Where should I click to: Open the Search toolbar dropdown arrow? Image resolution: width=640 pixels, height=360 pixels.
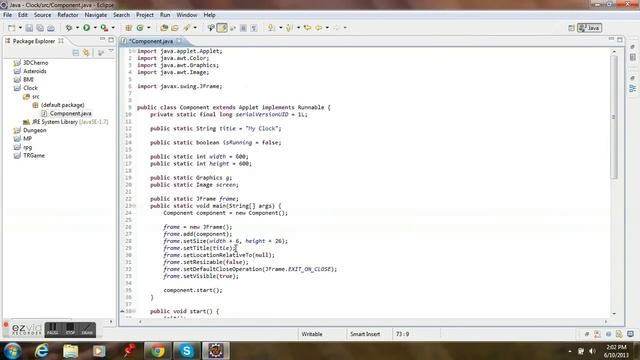tap(195, 28)
